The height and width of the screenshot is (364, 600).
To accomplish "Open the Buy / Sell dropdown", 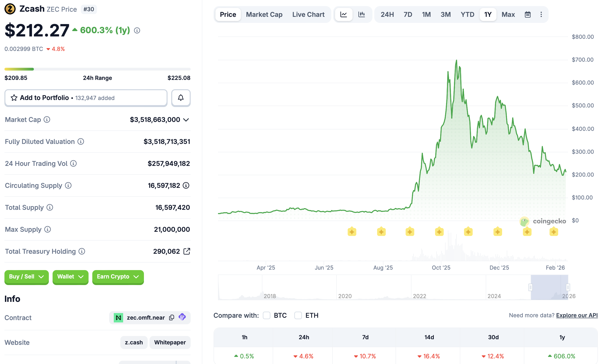I will tap(26, 277).
